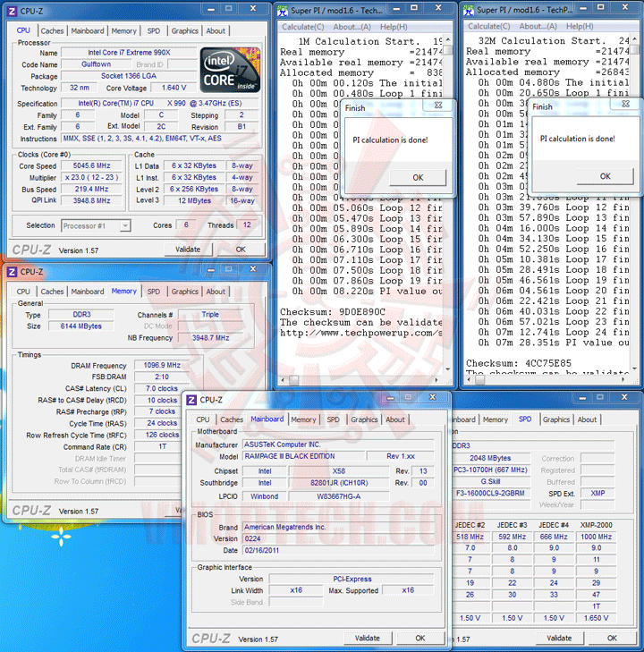Close the Finish dialog in the 1M Super PI window
Screen dimensions: 644x652
click(438, 106)
